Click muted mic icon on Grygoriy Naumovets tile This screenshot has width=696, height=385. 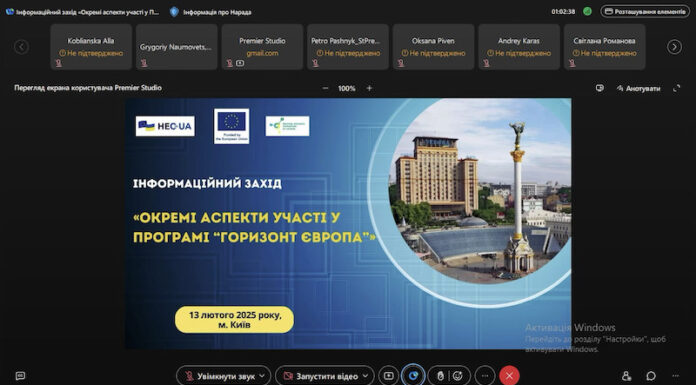coord(144,63)
